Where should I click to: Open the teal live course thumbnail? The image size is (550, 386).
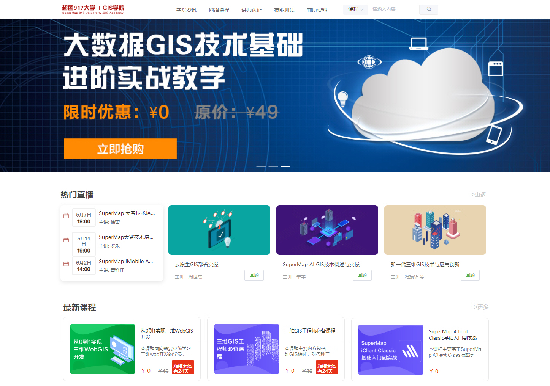(219, 230)
